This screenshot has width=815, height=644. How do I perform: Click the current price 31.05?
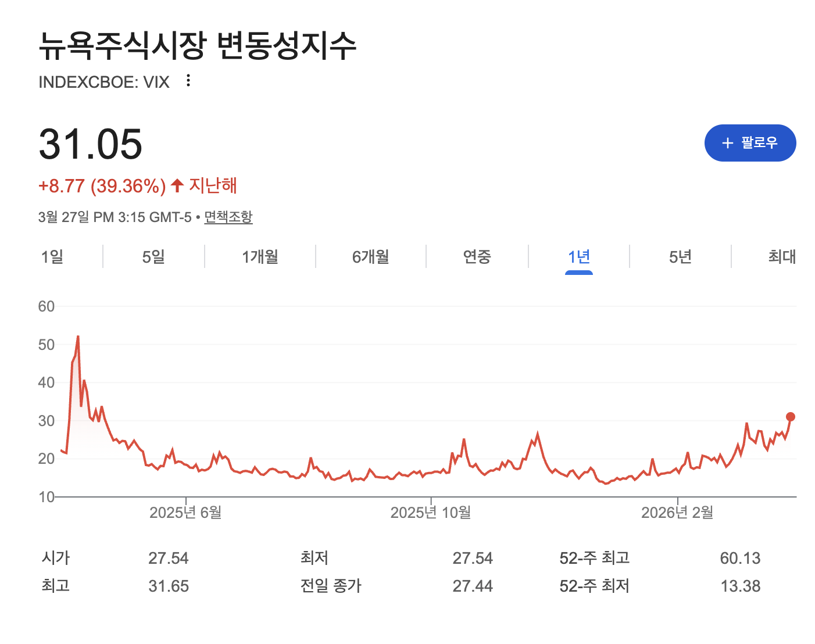pos(91,144)
